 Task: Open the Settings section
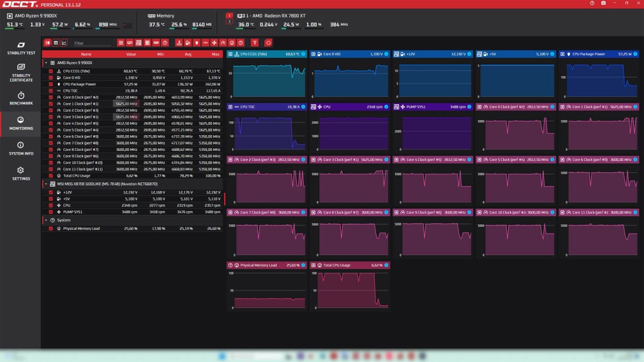[x=21, y=173]
